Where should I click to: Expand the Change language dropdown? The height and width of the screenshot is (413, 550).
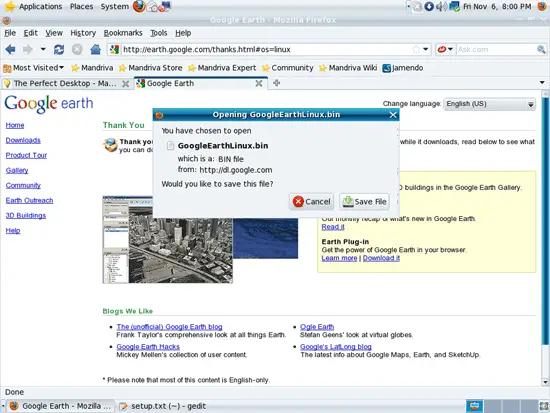[489, 104]
